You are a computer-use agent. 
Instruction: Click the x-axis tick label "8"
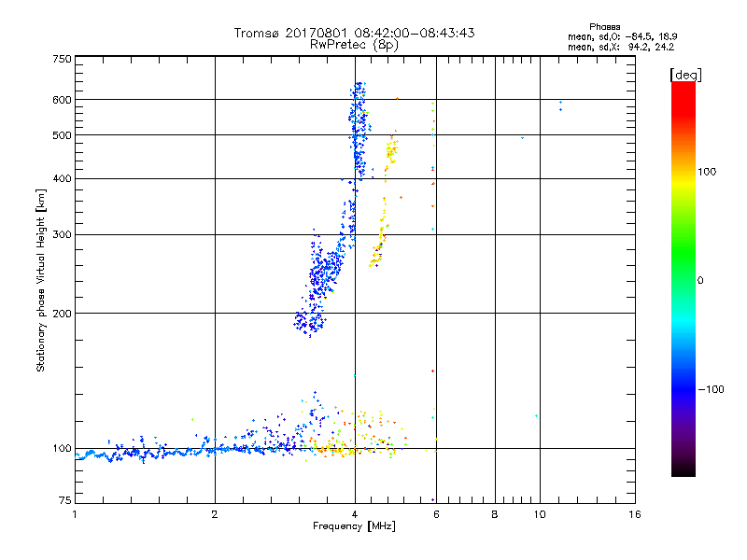495,514
